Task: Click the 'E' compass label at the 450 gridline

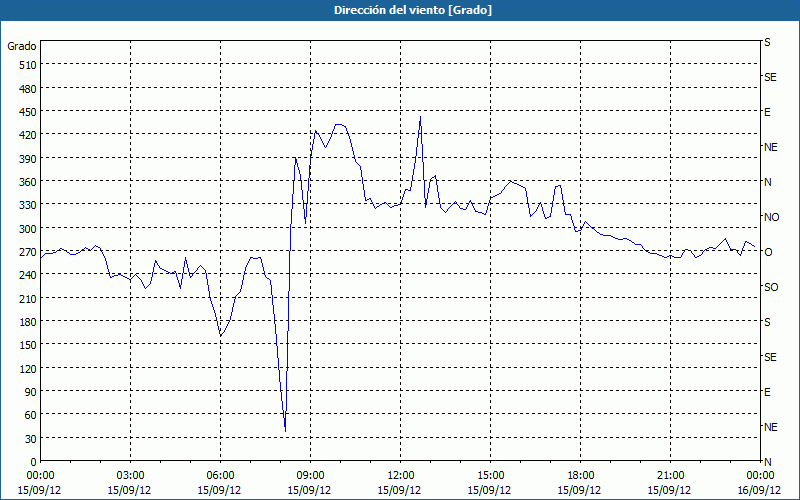Action: 767,112
